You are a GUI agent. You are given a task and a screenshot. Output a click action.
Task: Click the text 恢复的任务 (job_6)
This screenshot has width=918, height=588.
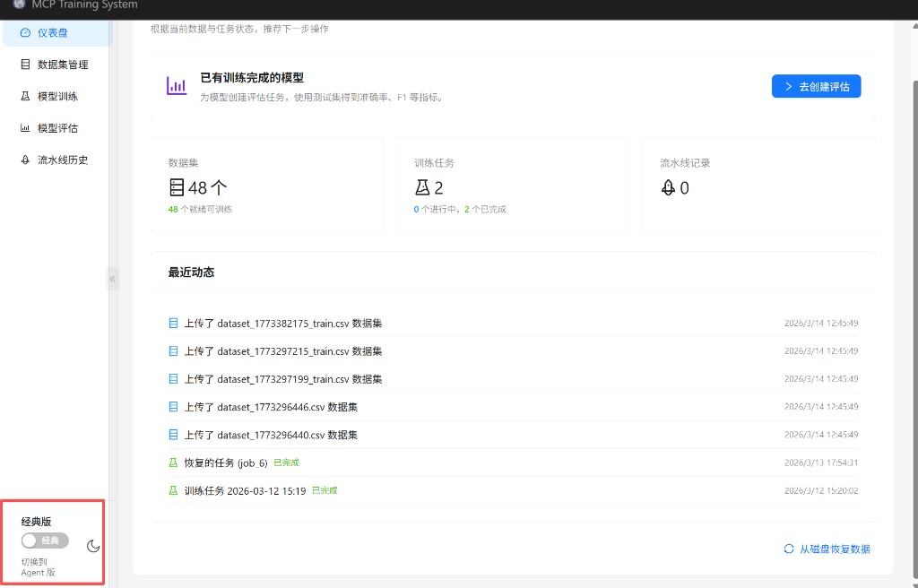click(226, 463)
